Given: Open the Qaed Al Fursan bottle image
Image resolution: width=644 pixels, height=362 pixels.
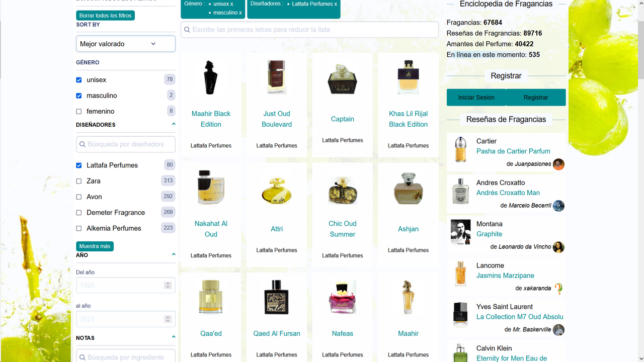Looking at the screenshot, I should 277,297.
